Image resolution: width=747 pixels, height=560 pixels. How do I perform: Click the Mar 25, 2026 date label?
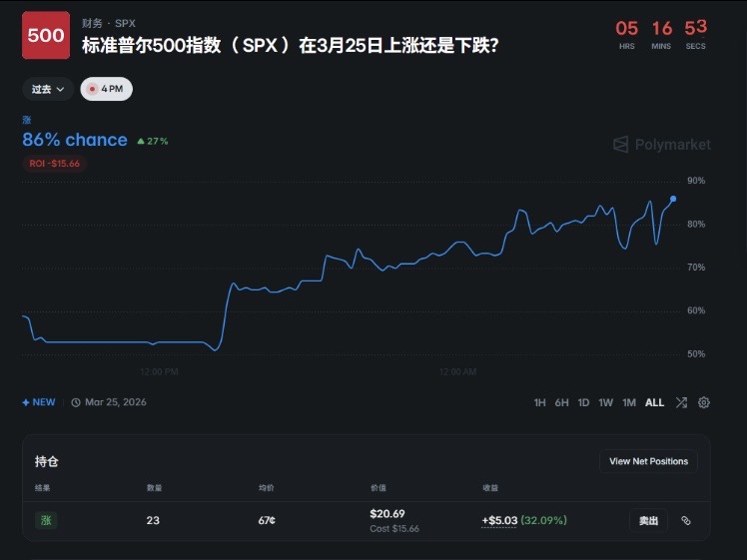115,402
